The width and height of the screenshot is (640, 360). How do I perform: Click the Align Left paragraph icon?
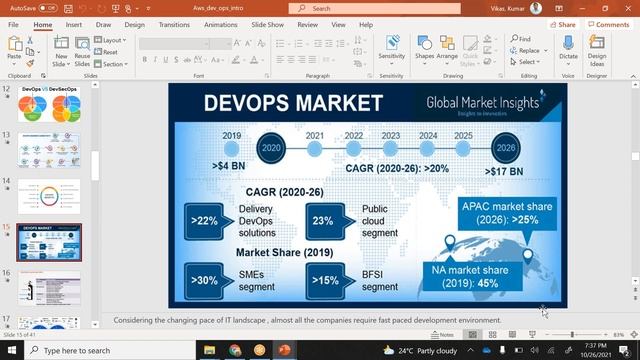coord(280,60)
